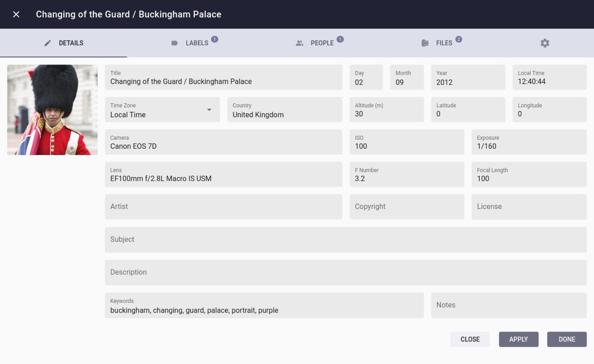This screenshot has height=364, width=594.
Task: Open the Day selector field
Action: click(x=366, y=77)
